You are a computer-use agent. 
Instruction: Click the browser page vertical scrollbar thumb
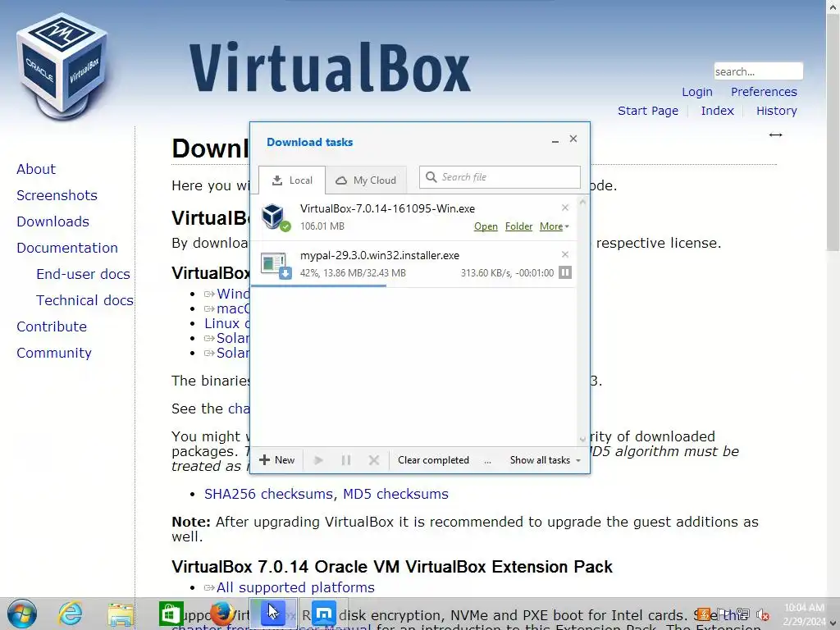click(832, 131)
